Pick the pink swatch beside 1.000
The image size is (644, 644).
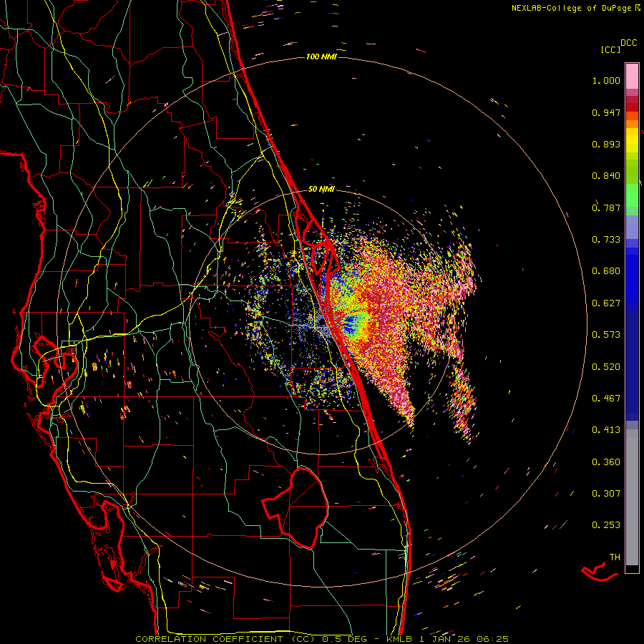632,77
